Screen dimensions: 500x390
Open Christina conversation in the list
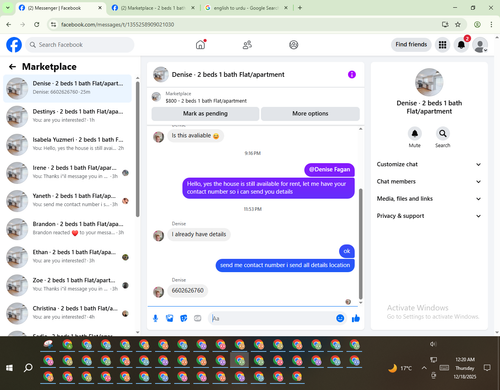point(67,313)
